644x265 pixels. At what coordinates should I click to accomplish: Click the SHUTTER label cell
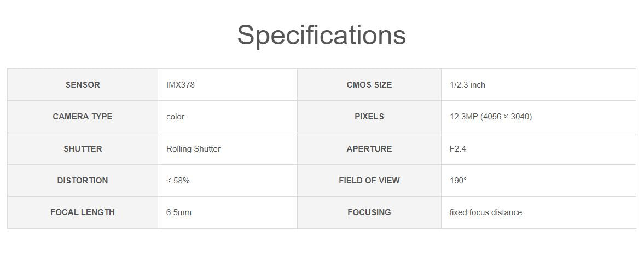pyautogui.click(x=83, y=149)
